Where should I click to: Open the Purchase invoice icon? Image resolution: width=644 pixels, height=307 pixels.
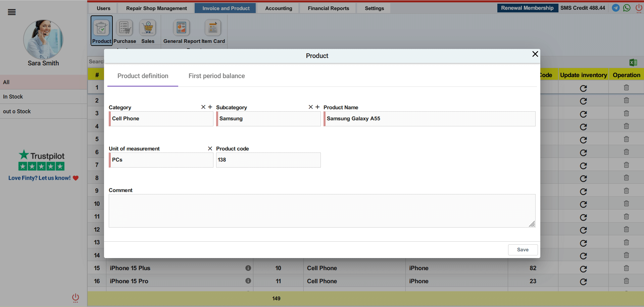(125, 28)
